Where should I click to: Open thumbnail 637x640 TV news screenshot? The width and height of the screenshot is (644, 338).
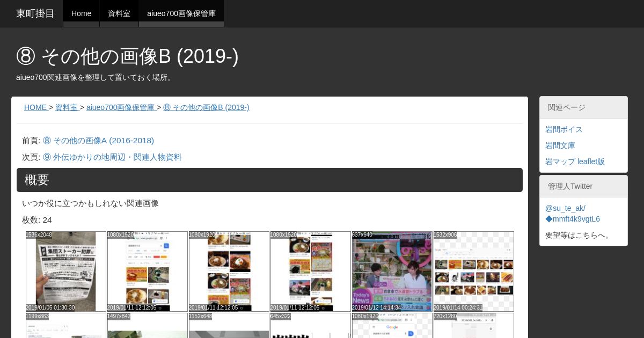point(392,271)
